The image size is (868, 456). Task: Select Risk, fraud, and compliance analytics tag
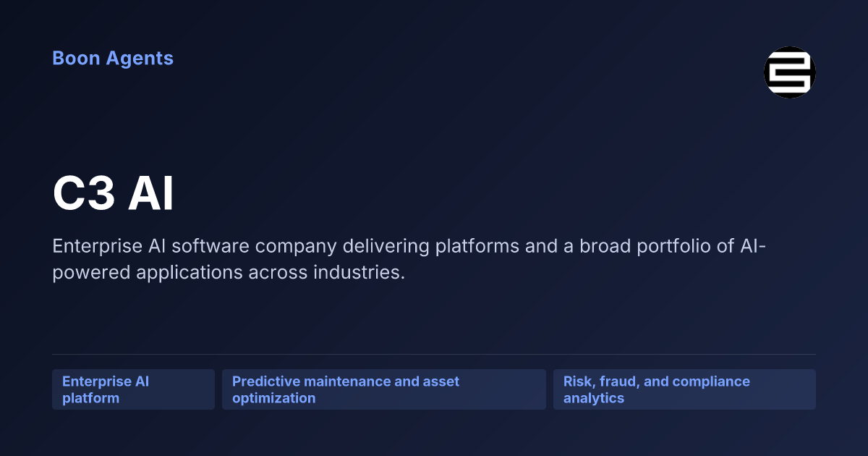684,389
